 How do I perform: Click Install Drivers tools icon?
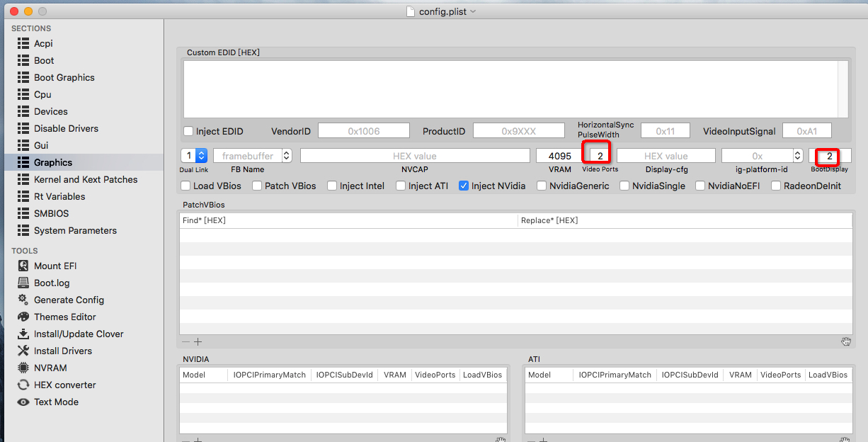(x=23, y=351)
